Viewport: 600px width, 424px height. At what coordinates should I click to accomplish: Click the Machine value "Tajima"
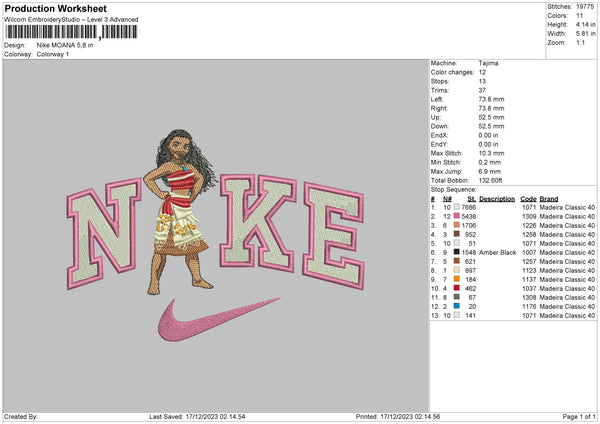click(488, 63)
